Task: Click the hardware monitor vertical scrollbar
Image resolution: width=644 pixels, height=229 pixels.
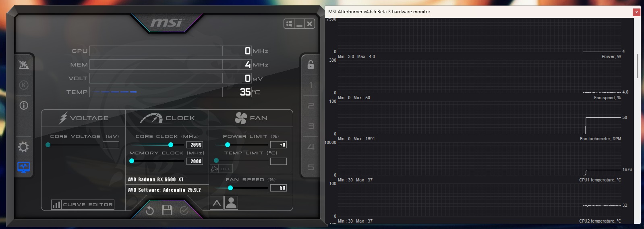Action: (638, 67)
